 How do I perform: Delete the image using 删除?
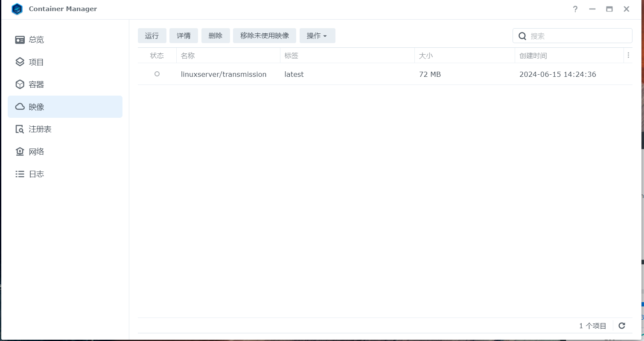tap(216, 35)
